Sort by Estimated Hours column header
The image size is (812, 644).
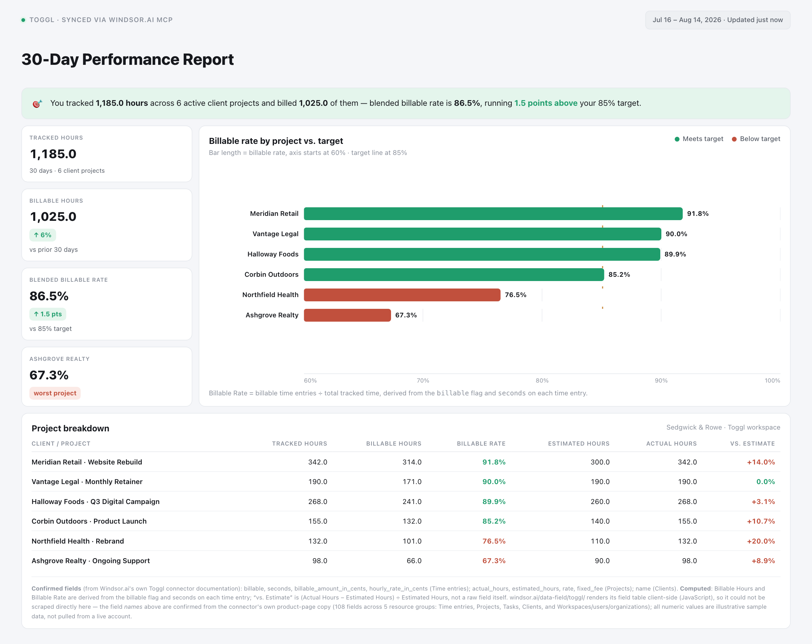pos(578,444)
